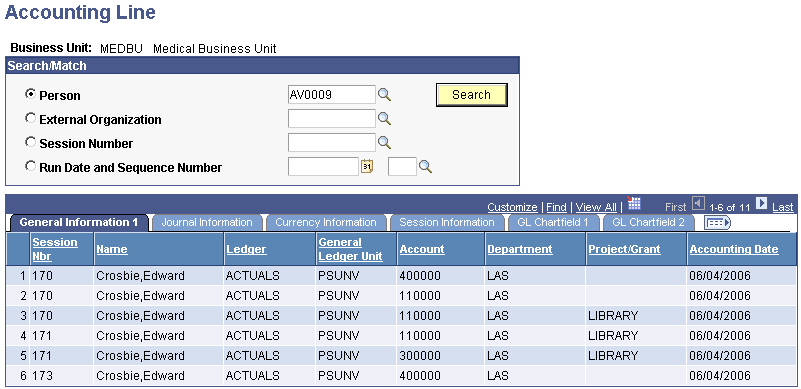Click the Customize link
This screenshot has width=801, height=389.
click(512, 207)
